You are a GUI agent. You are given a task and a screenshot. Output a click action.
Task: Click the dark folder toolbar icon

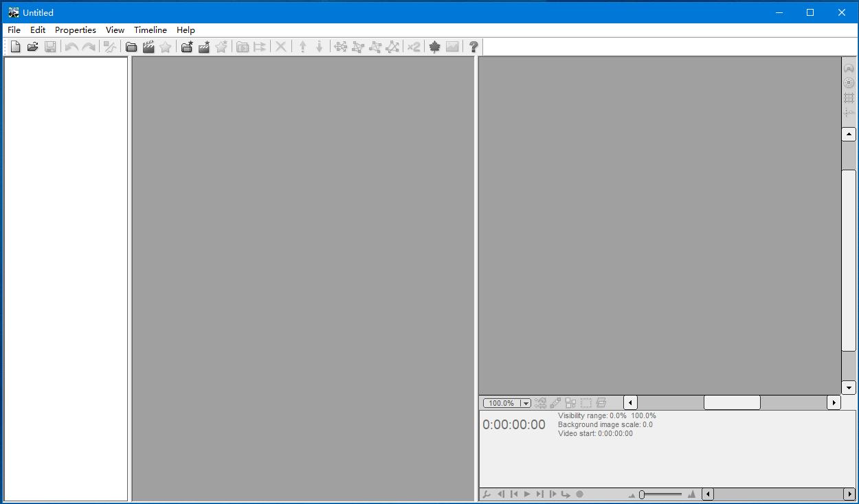[131, 47]
